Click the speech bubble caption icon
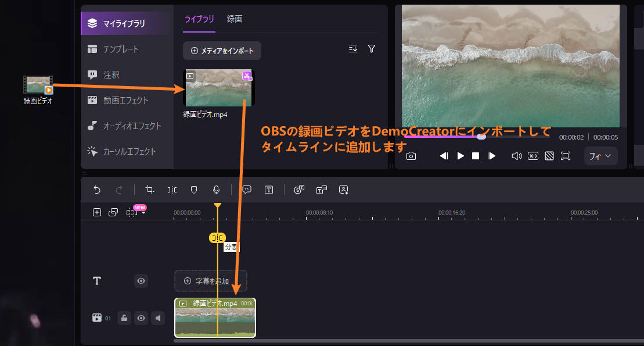Viewport: 644px width, 346px height. (x=247, y=190)
